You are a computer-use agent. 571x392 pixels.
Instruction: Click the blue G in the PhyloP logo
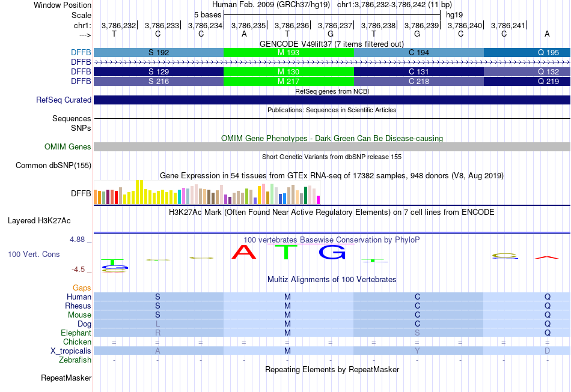point(332,252)
